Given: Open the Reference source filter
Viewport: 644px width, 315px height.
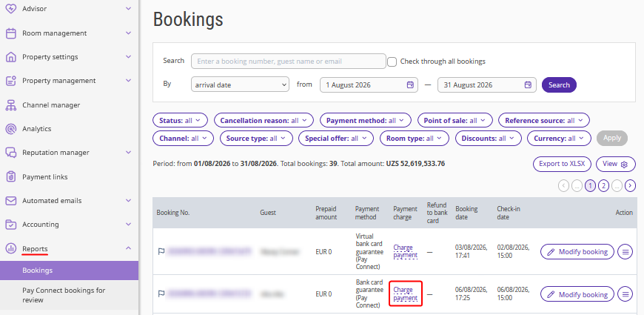Looking at the screenshot, I should click(544, 121).
